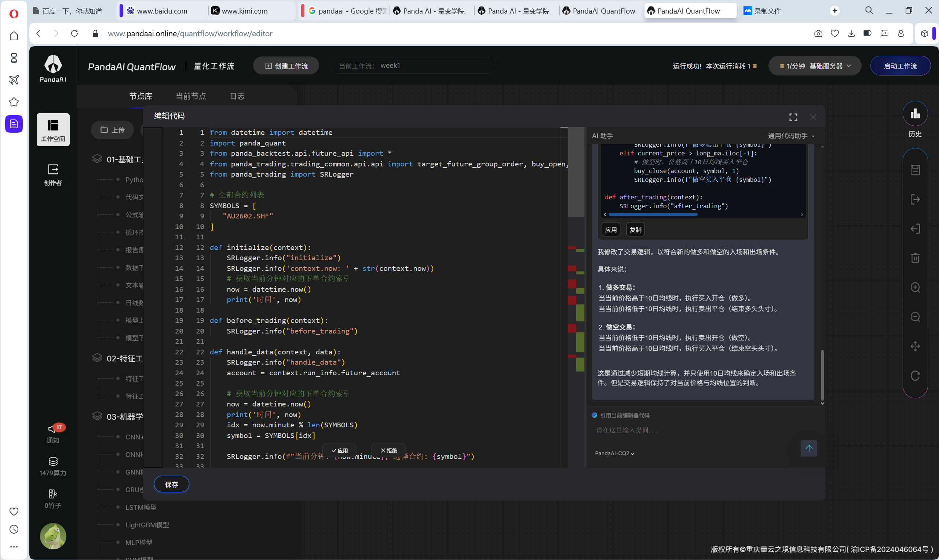Zoom in on the workflow canvas
This screenshot has width=939, height=560.
[915, 288]
